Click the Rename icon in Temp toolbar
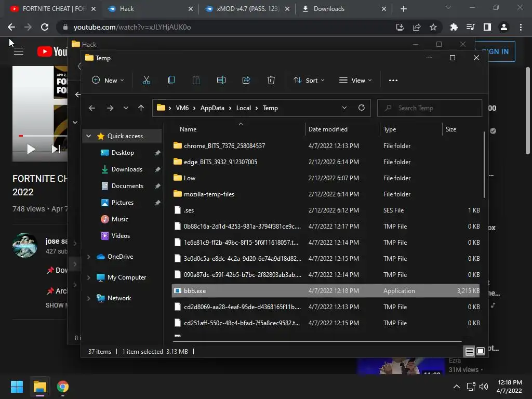 pyautogui.click(x=221, y=81)
